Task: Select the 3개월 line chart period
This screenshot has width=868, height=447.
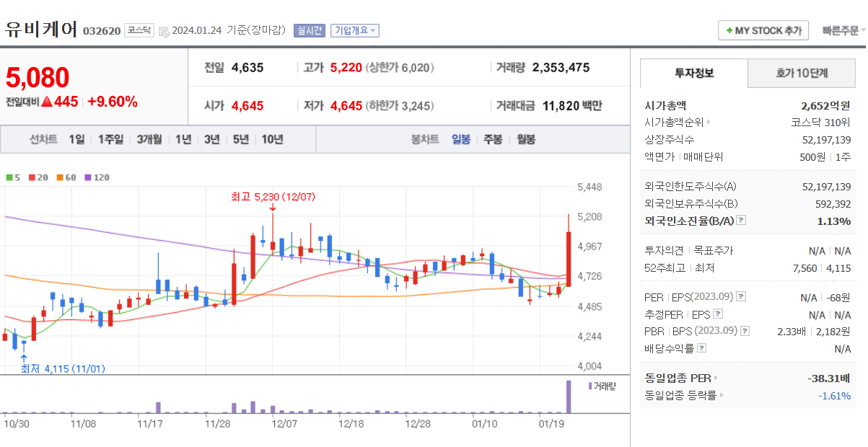Action: 149,139
